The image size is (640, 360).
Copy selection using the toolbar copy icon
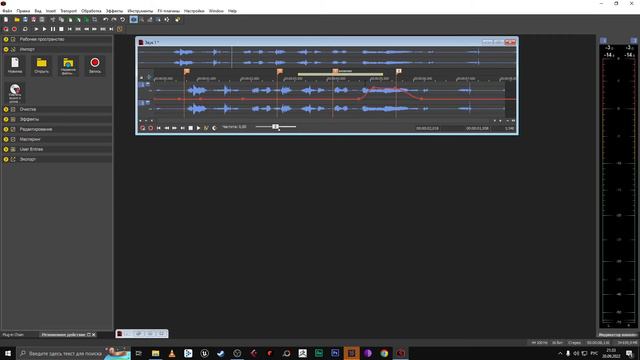click(x=61, y=20)
